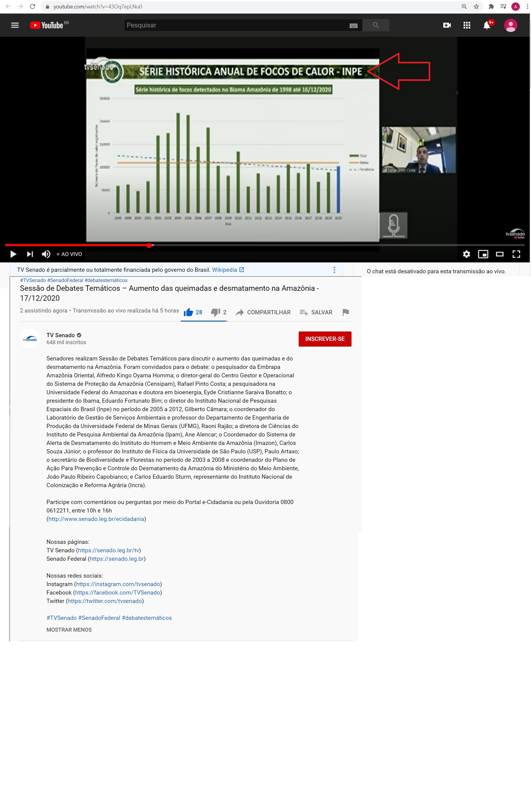
Task: Open the browser media control icon
Action: tap(503, 6)
